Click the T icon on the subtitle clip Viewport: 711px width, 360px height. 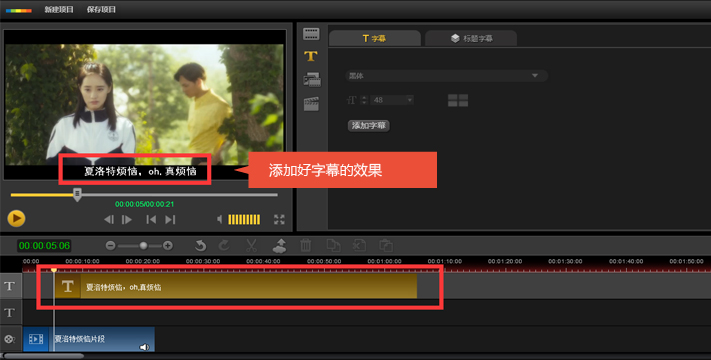coord(68,286)
